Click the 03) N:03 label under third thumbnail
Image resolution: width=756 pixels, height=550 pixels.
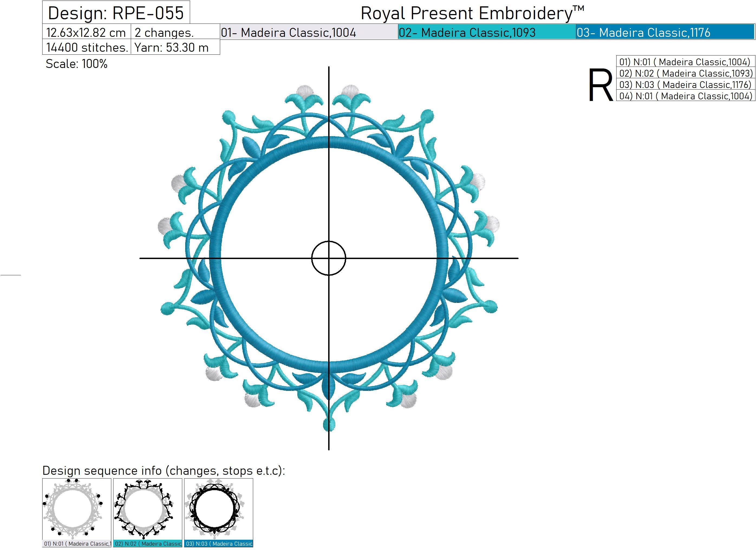[219, 544]
